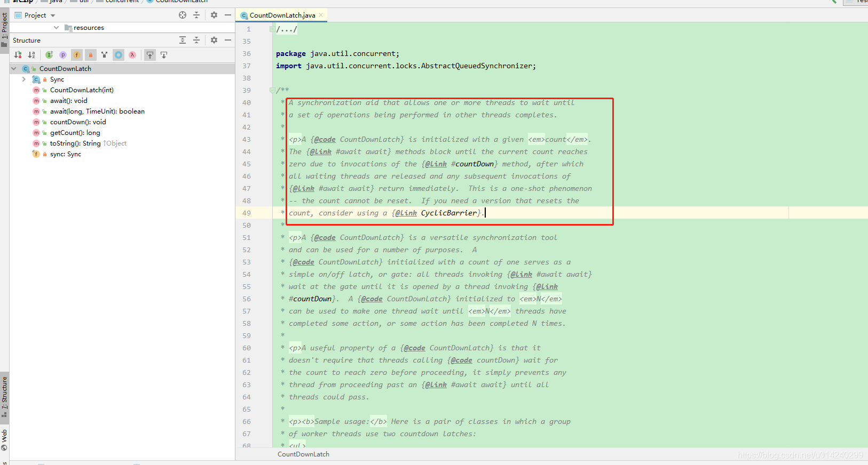Sort structure alphabetically
The width and height of the screenshot is (868, 465).
pos(31,55)
